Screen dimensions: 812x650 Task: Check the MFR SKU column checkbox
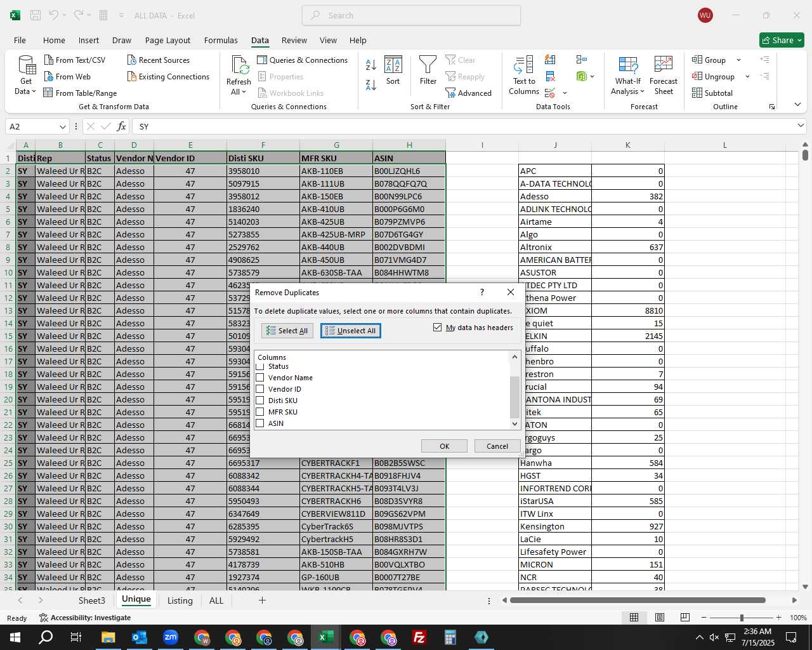259,412
